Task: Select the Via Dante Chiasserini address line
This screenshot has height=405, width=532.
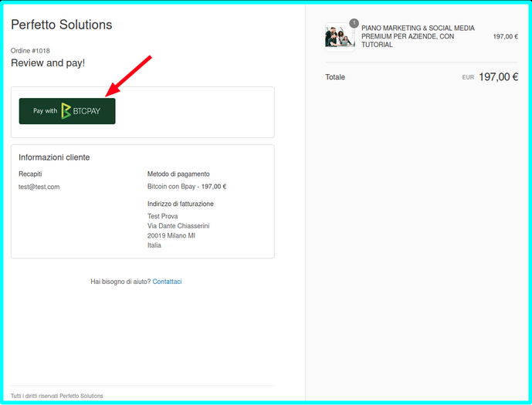Action: click(x=178, y=226)
